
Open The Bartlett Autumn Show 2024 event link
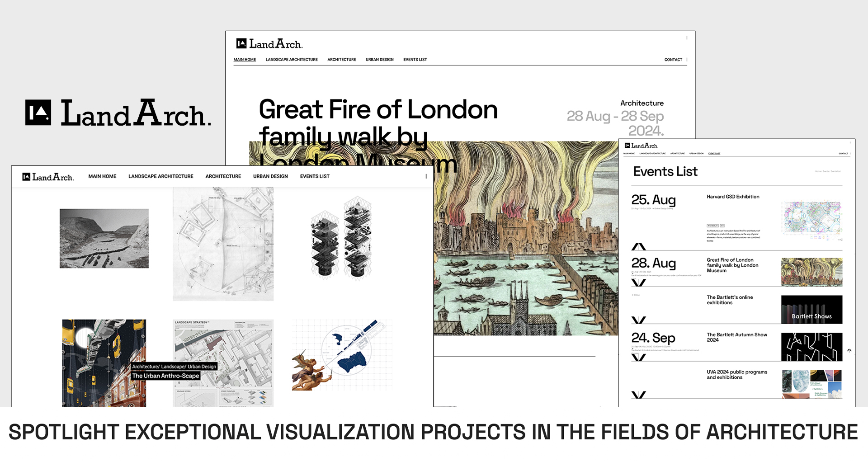[737, 337]
